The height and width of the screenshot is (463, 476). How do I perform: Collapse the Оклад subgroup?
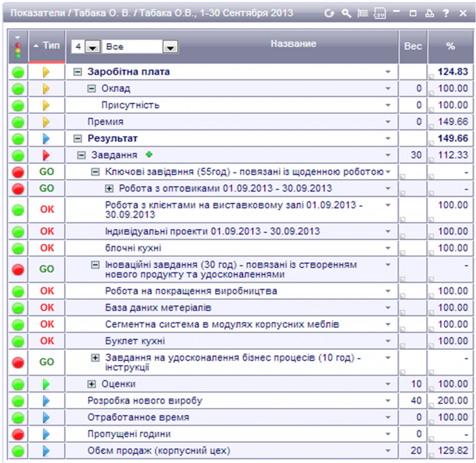click(92, 89)
